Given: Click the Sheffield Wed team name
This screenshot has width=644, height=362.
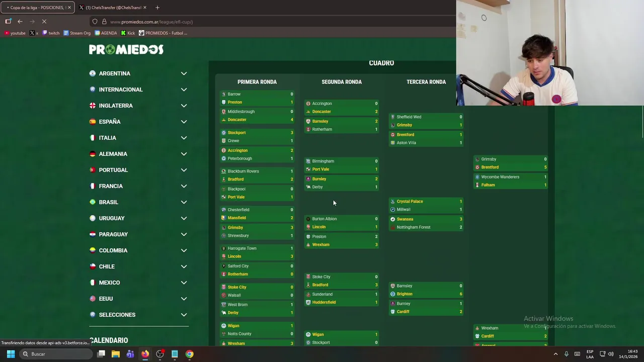Looking at the screenshot, I should tap(409, 117).
